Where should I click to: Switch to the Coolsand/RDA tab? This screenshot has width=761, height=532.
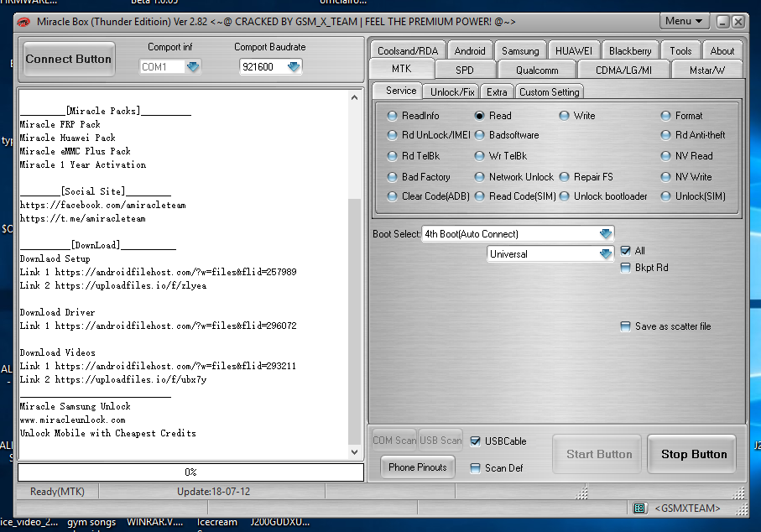tap(408, 51)
